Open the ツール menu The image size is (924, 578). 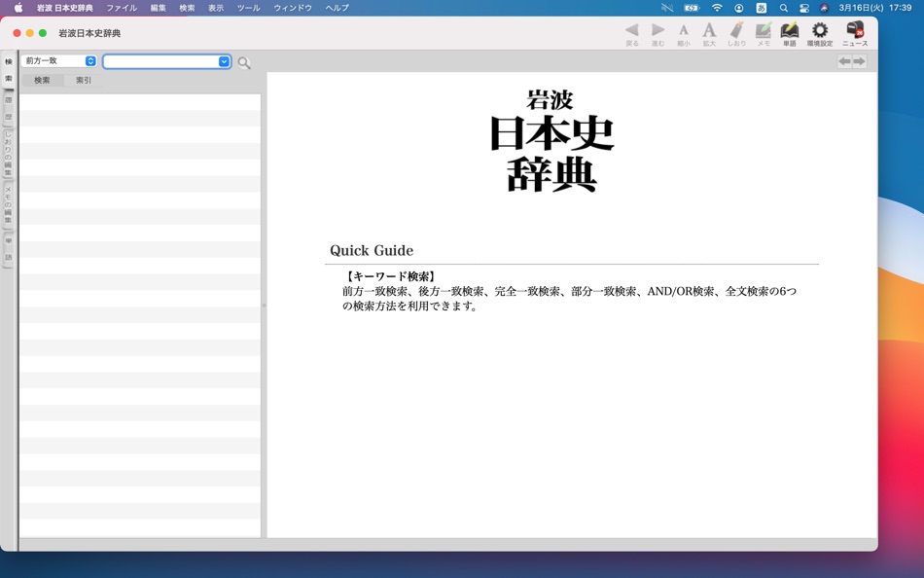pyautogui.click(x=248, y=8)
